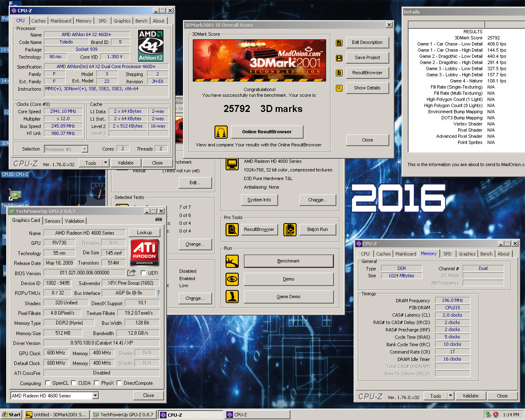This screenshot has width=525, height=420.
Task: Toggle the CUDA computing checkbox
Action: coord(73,383)
